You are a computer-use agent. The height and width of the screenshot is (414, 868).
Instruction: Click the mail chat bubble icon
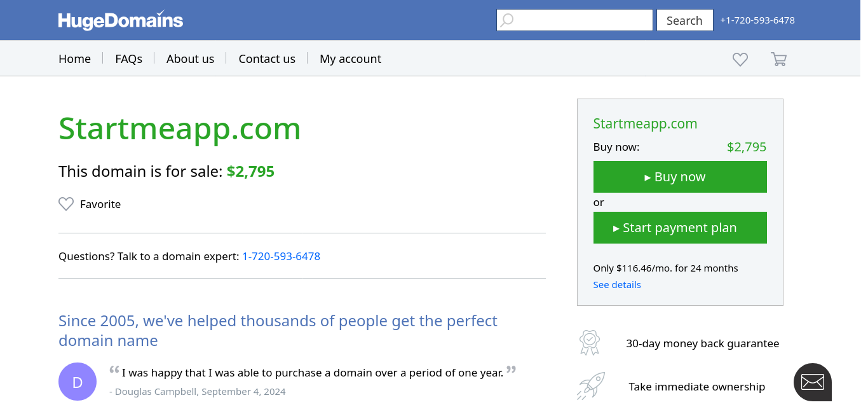point(813,382)
